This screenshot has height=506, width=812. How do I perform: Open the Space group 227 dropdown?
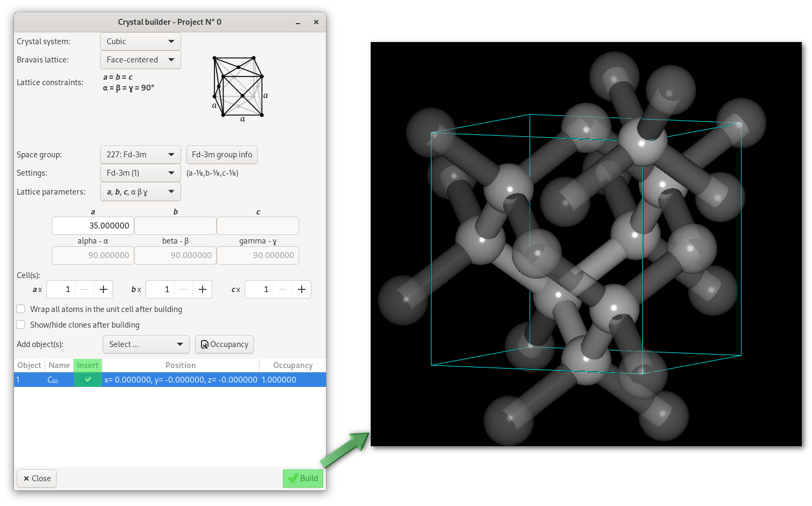(x=140, y=155)
